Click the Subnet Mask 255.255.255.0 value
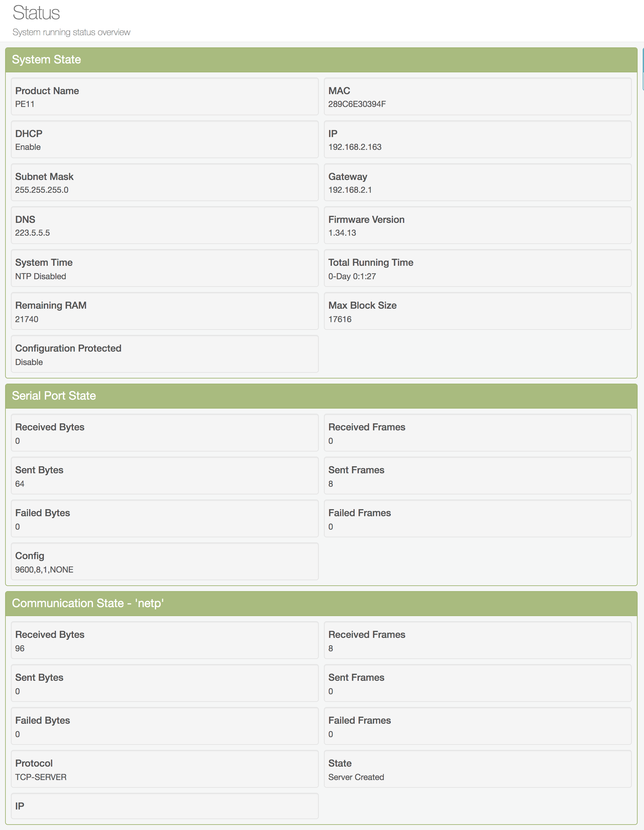This screenshot has height=830, width=644. click(x=42, y=190)
